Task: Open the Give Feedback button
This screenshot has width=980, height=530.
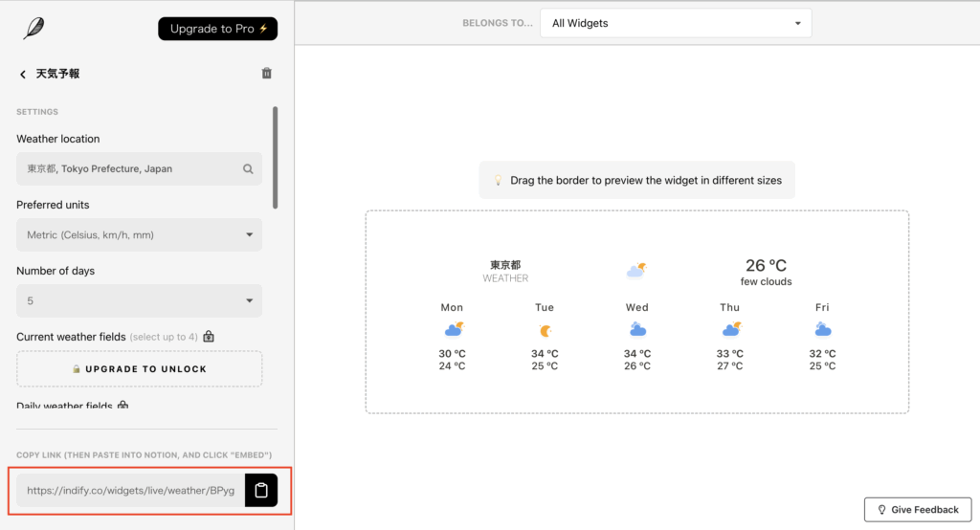Action: [917, 510]
